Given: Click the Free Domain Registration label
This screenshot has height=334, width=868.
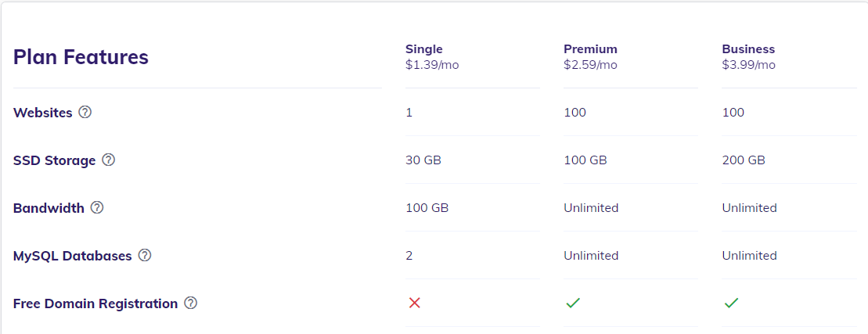Looking at the screenshot, I should 95,303.
